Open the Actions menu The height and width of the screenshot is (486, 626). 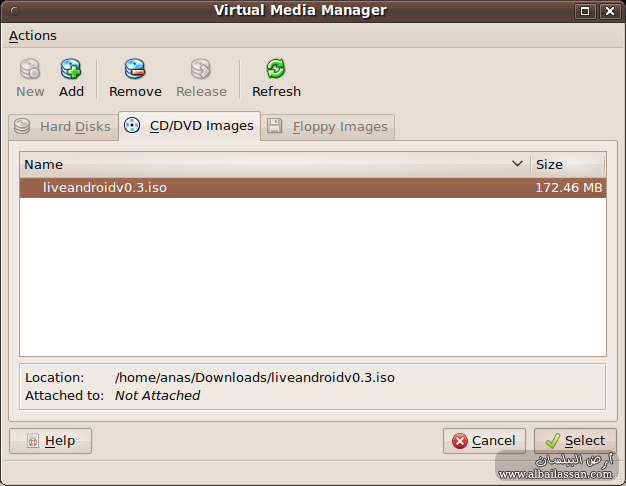[33, 36]
